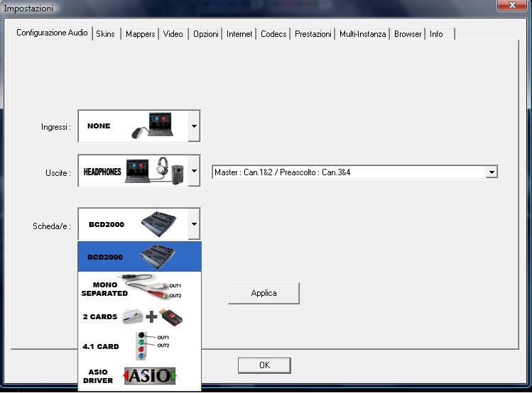Collapse the Scheda/e dropdown arrow

194,224
